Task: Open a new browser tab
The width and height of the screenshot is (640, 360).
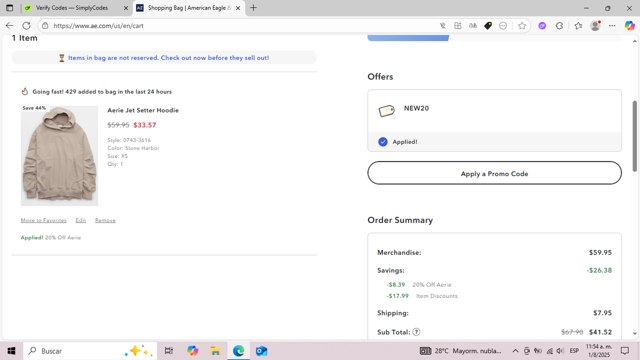Action: click(x=253, y=8)
